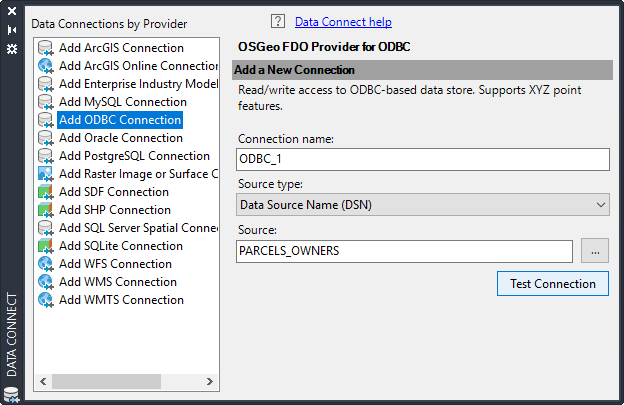Image resolution: width=624 pixels, height=405 pixels.
Task: Open the Data Connect help link
Action: [x=343, y=22]
